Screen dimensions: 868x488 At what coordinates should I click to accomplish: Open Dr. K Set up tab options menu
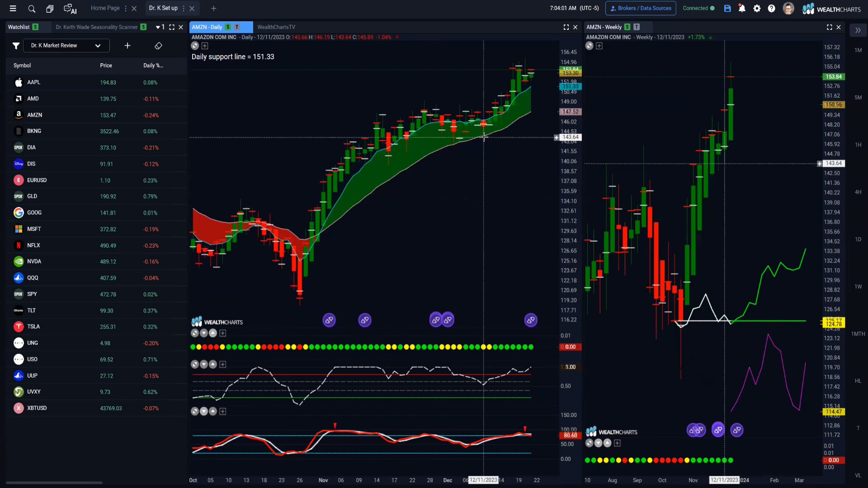[x=184, y=8]
